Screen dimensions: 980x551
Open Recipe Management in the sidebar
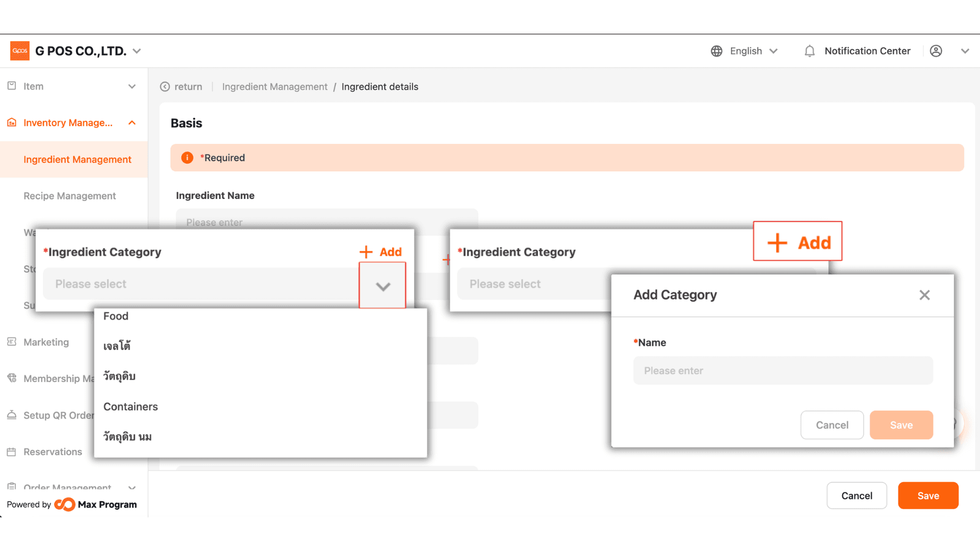[69, 196]
